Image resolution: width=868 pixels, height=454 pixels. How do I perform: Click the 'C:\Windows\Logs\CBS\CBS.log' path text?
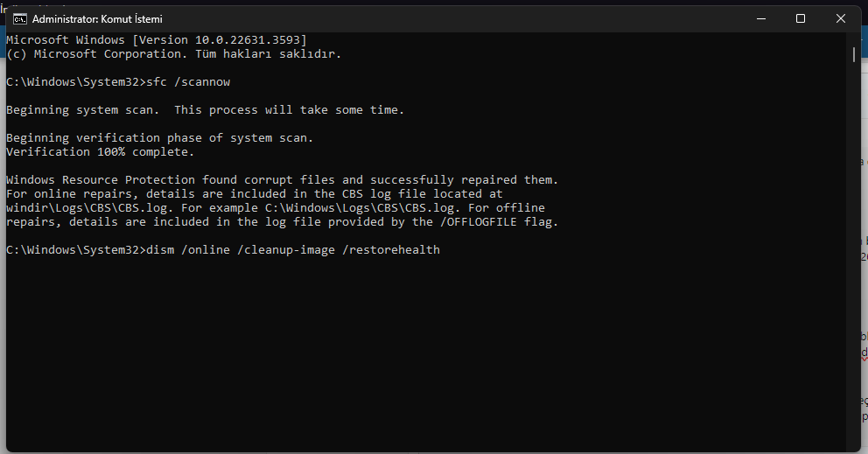360,207
